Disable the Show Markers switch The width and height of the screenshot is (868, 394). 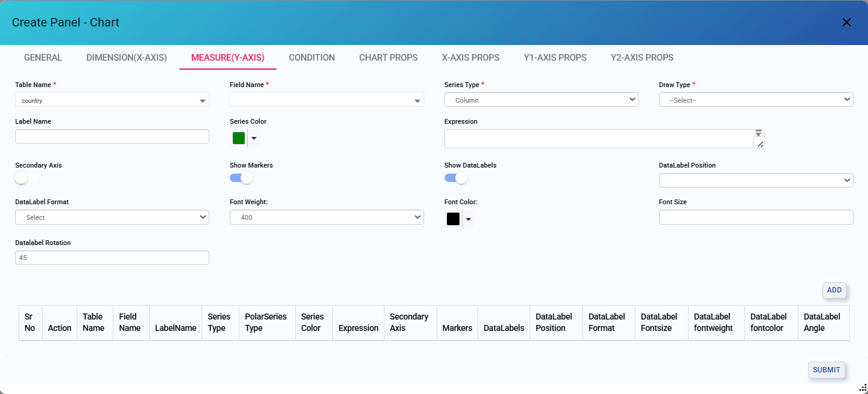pyautogui.click(x=241, y=178)
